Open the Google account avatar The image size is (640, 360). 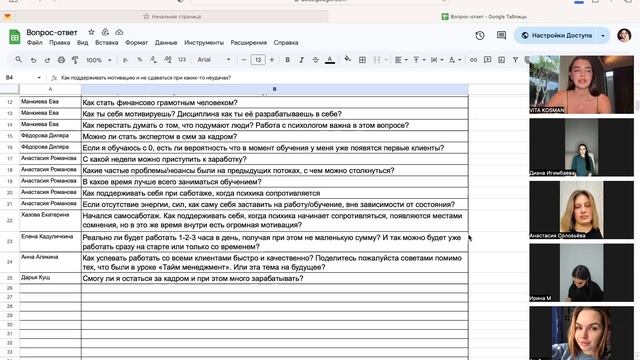(624, 36)
